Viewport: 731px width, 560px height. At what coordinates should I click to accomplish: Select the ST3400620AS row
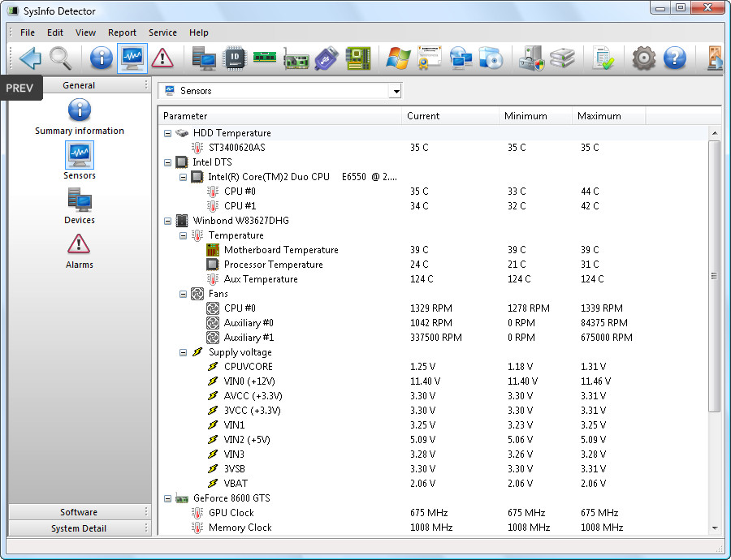(x=434, y=148)
